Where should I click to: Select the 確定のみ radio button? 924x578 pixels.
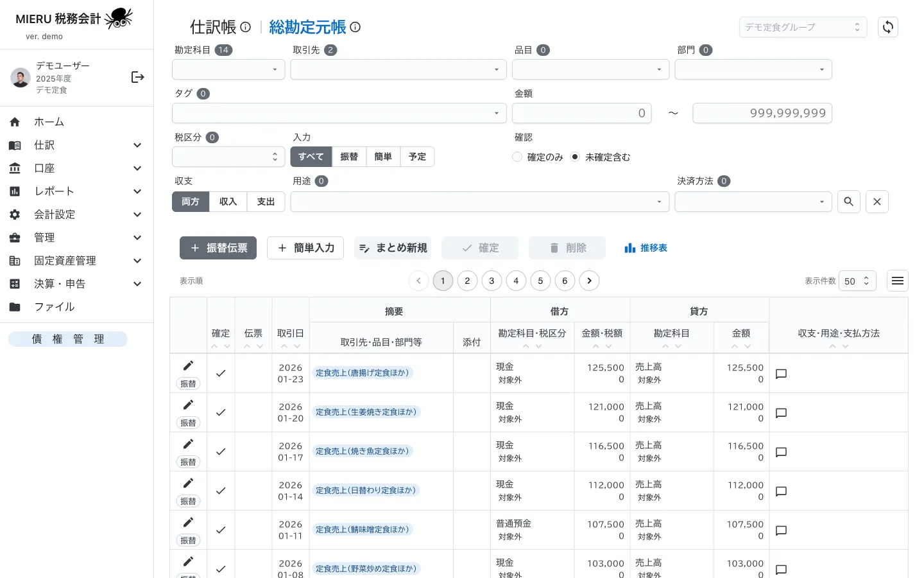[517, 157]
